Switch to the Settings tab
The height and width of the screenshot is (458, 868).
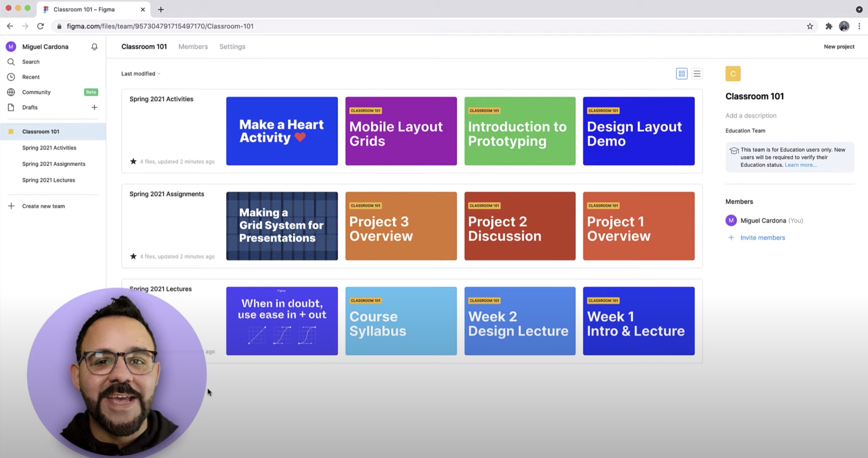(x=232, y=46)
